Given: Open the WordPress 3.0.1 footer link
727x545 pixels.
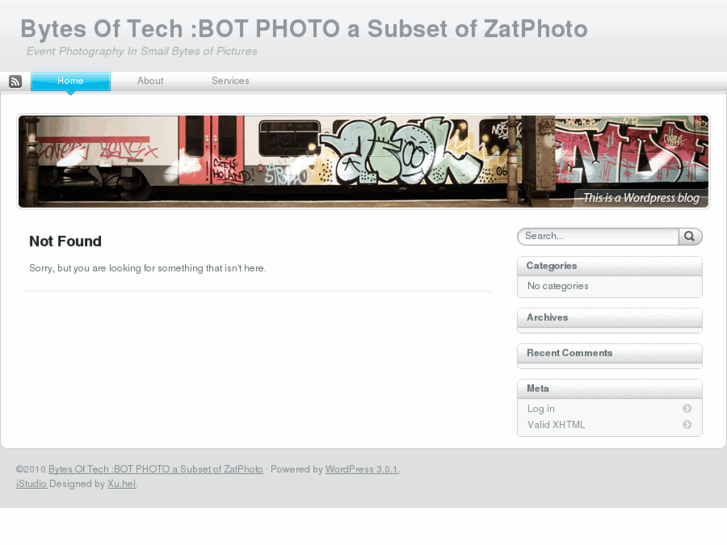Looking at the screenshot, I should pyautogui.click(x=361, y=469).
